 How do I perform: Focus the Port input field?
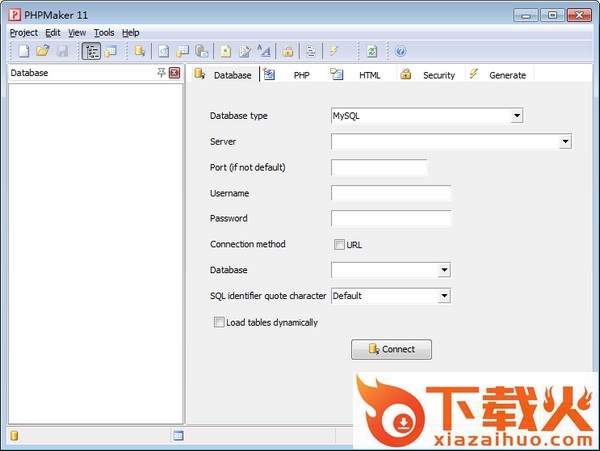(379, 167)
